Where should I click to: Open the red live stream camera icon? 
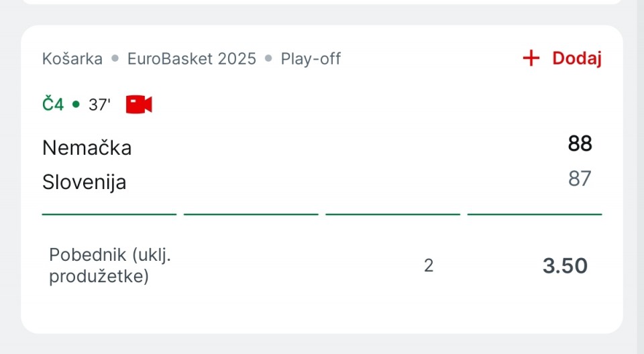(139, 105)
